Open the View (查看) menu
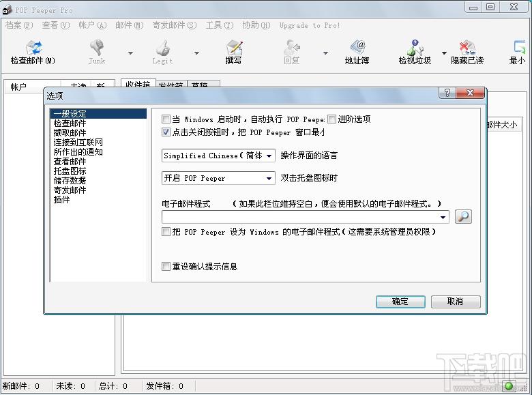 coord(56,25)
